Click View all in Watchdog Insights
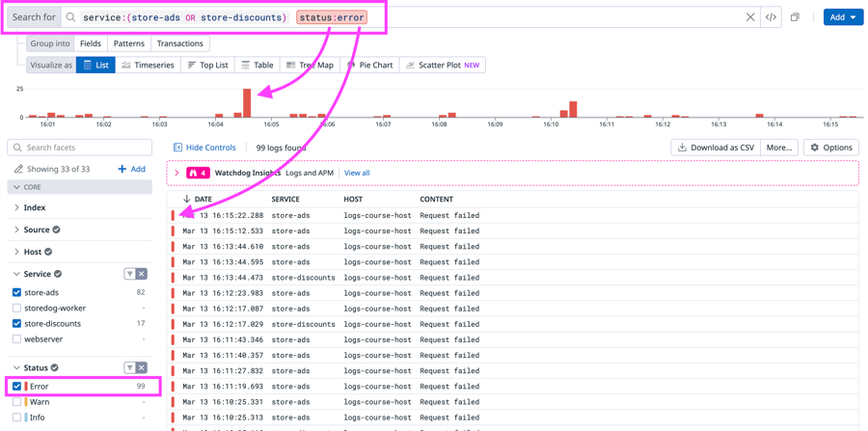This screenshot has width=868, height=431. point(357,174)
